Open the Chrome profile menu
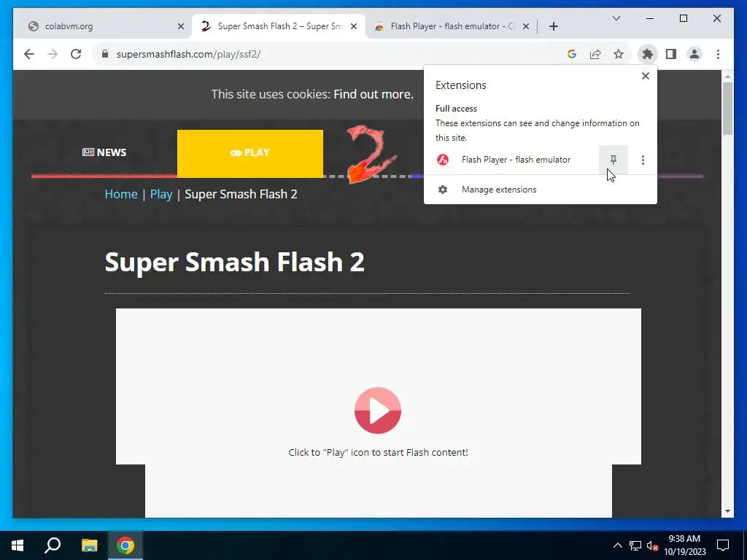747x560 pixels. [694, 54]
